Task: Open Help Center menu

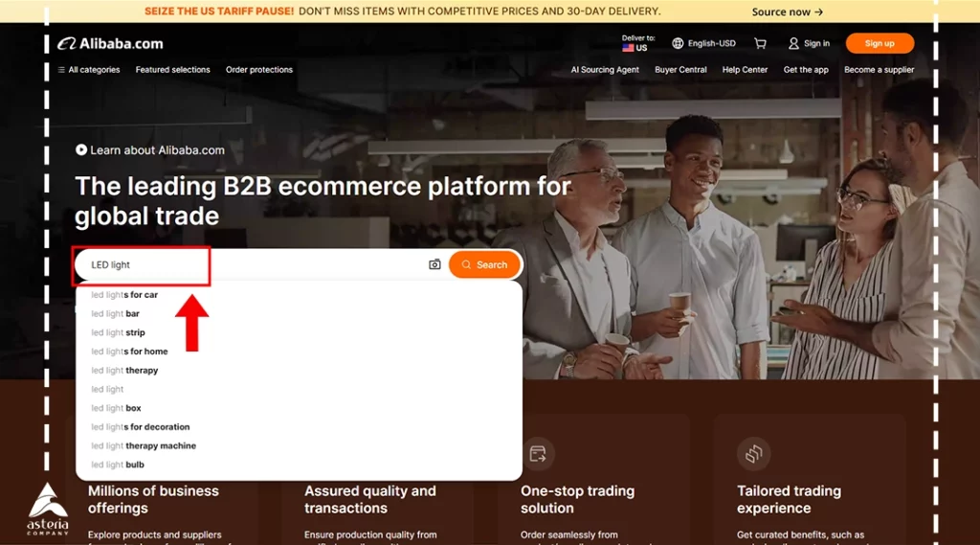Action: pyautogui.click(x=745, y=70)
